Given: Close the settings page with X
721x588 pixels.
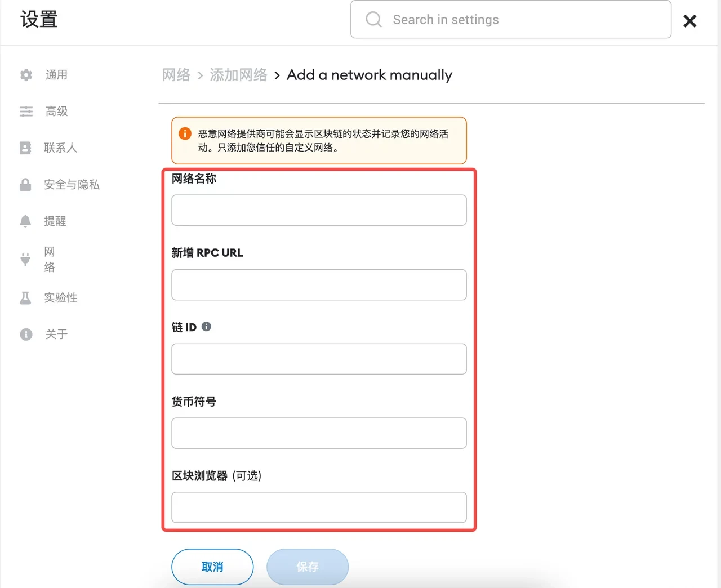Looking at the screenshot, I should [x=689, y=21].
